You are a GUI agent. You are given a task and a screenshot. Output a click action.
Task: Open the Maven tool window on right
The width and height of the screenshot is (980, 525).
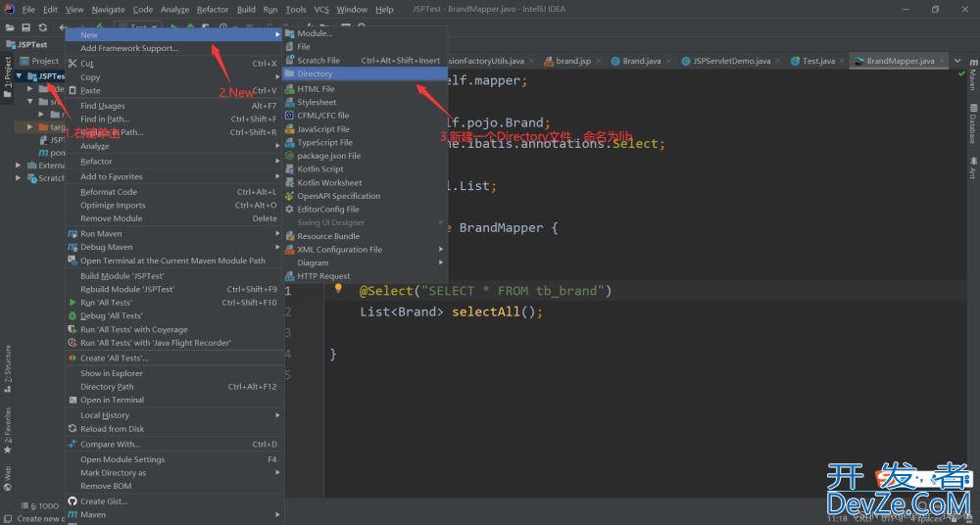[x=973, y=75]
